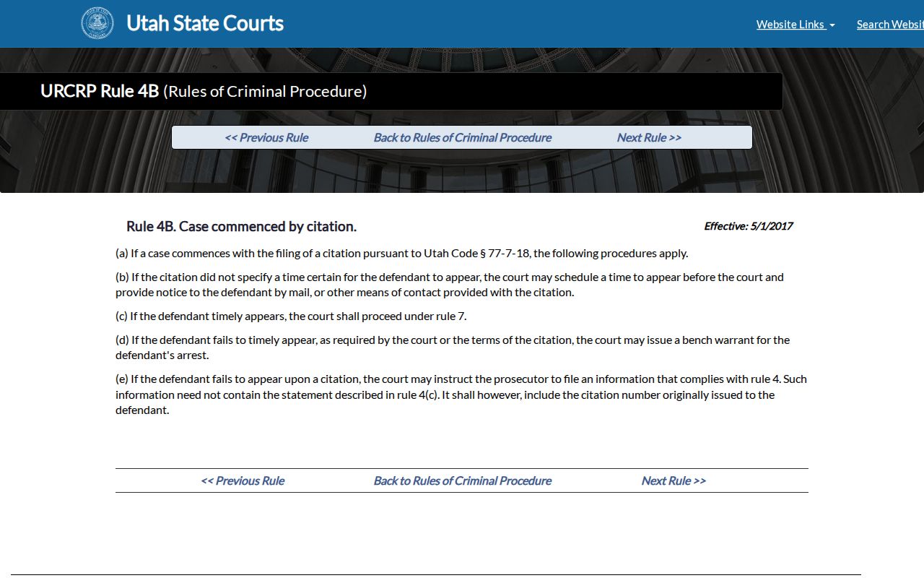Click the 'Effective: 5/1/2017' date text
This screenshot has width=924, height=578.
click(749, 226)
